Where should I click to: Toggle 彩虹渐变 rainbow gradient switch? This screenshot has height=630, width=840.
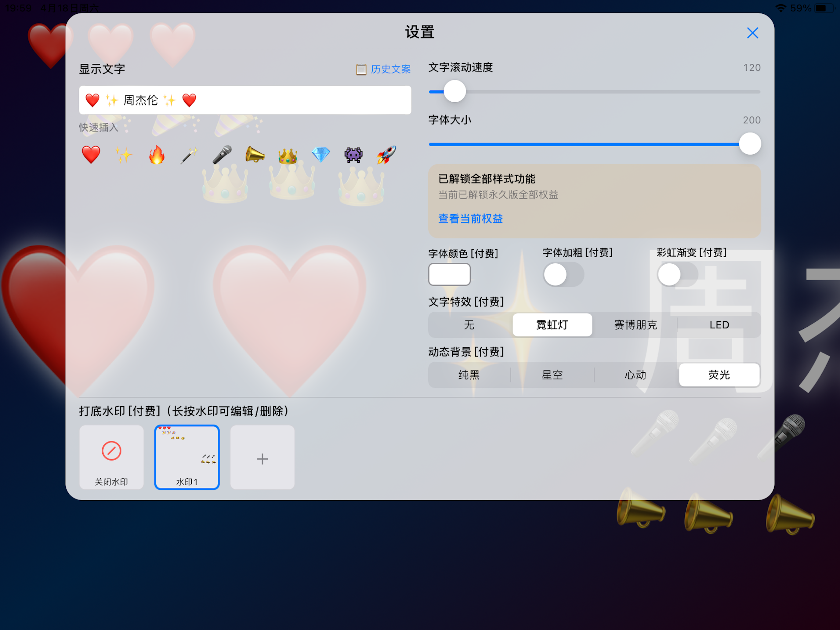point(678,274)
